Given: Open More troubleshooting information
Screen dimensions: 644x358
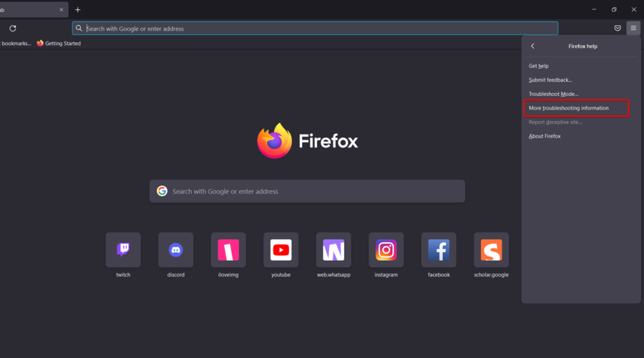Looking at the screenshot, I should point(576,108).
